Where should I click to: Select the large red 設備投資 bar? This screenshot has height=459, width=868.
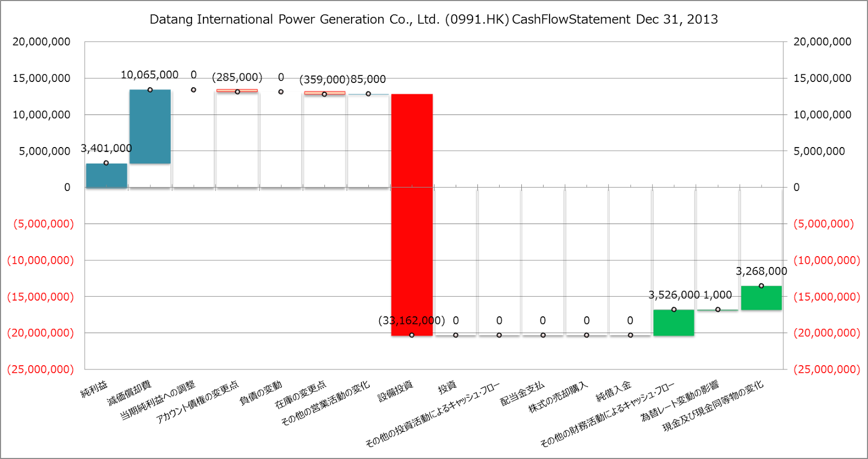click(412, 215)
